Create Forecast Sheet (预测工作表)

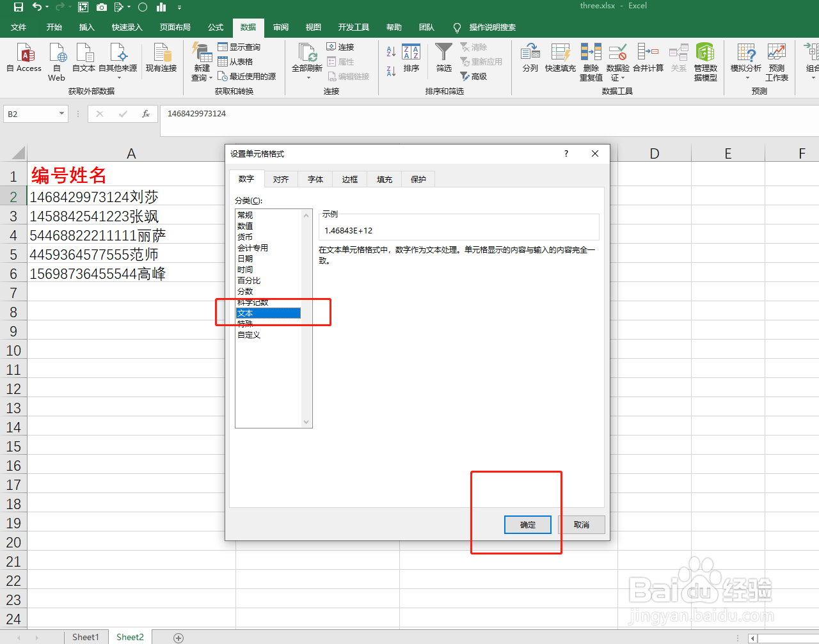777,62
